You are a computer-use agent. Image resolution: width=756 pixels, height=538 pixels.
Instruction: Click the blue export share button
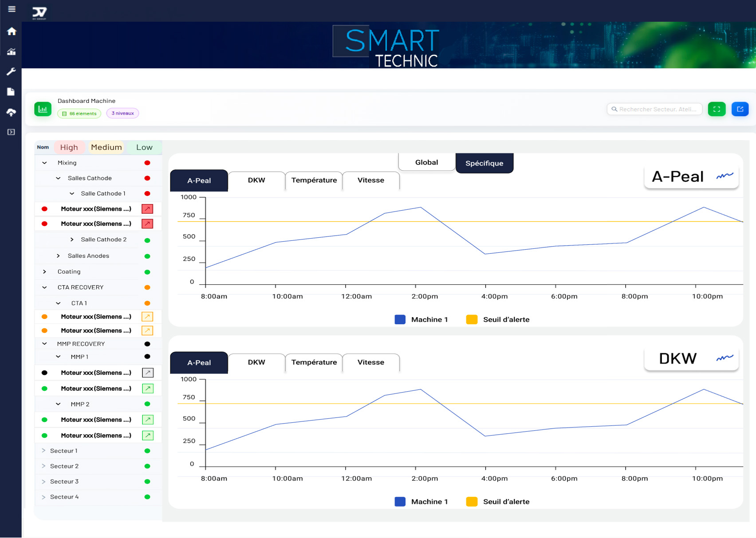[x=740, y=109]
